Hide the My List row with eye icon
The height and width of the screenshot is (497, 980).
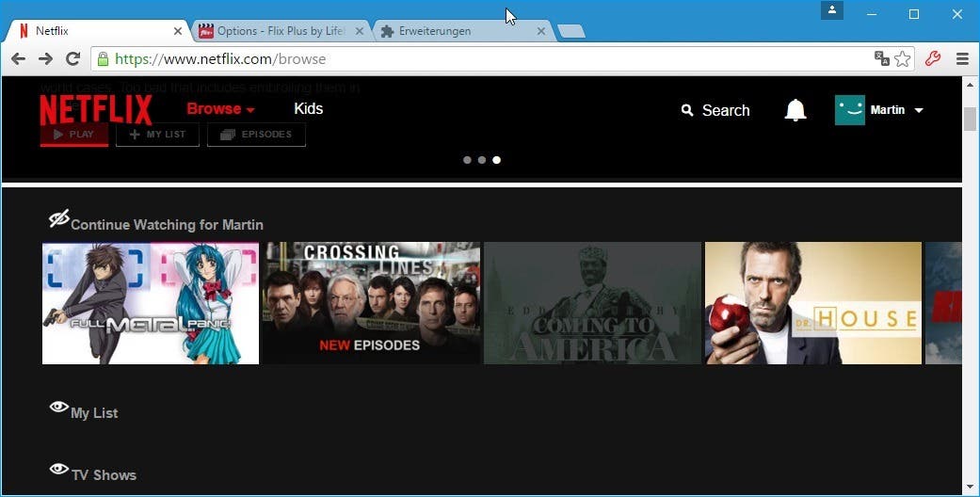58,407
